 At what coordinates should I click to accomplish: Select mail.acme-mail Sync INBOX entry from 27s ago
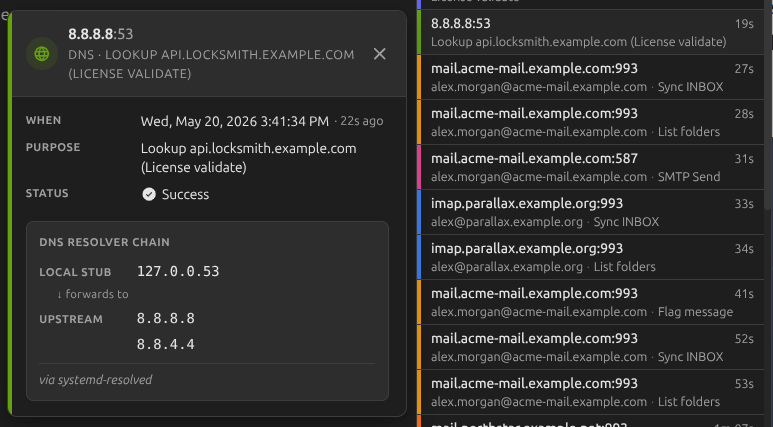[591, 77]
